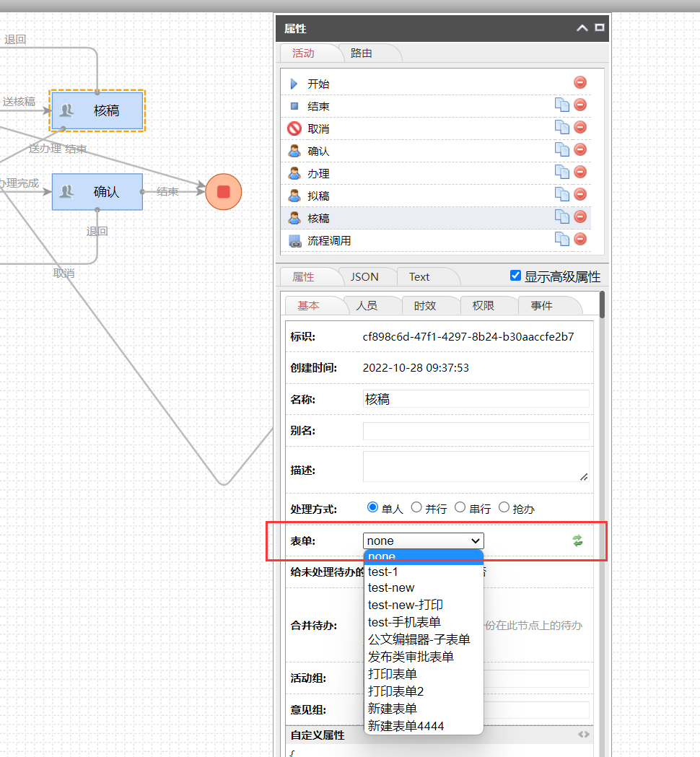
Task: Click the green refresh icon beside 表单
Action: (x=577, y=541)
